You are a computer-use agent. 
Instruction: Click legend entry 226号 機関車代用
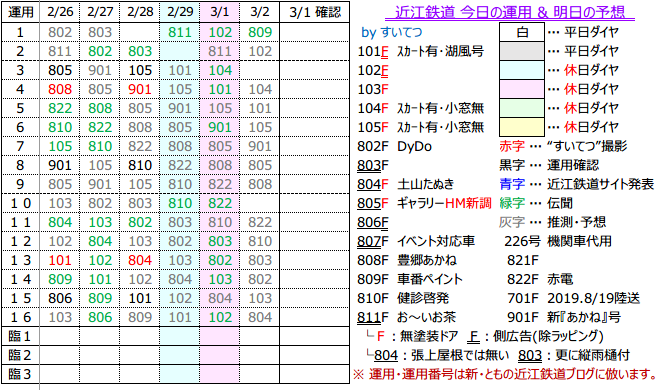558,241
